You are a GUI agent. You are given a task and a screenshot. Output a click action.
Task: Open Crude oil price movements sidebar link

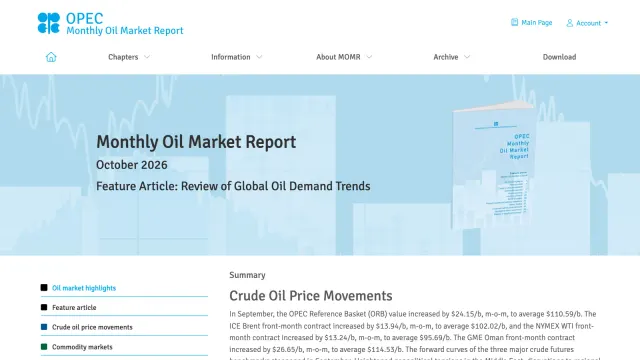coord(92,327)
